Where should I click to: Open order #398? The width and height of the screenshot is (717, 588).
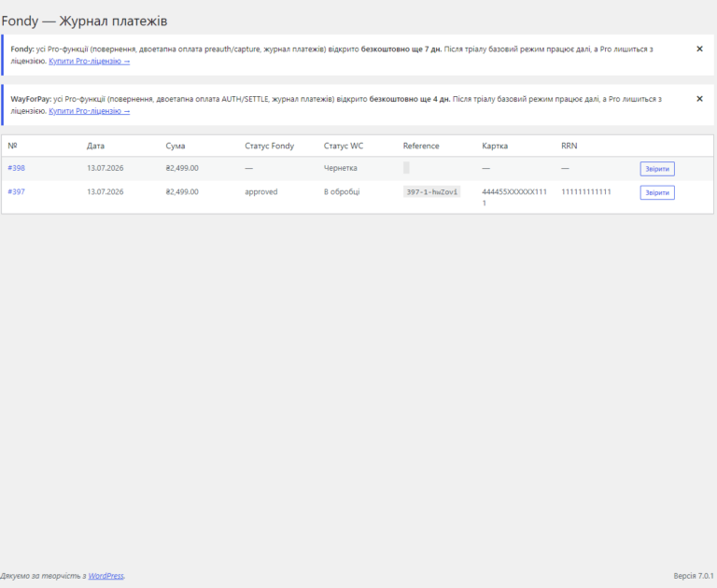(17, 168)
